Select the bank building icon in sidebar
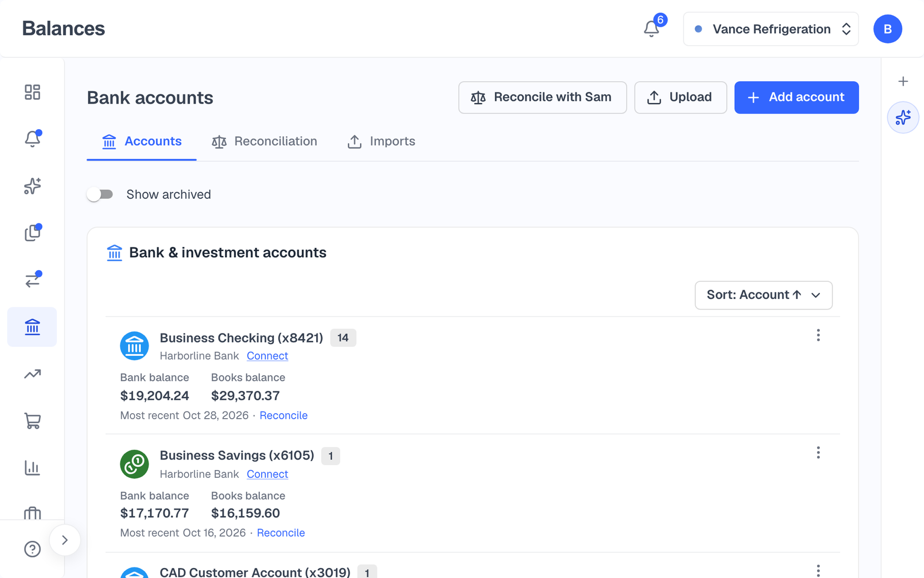 (32, 327)
